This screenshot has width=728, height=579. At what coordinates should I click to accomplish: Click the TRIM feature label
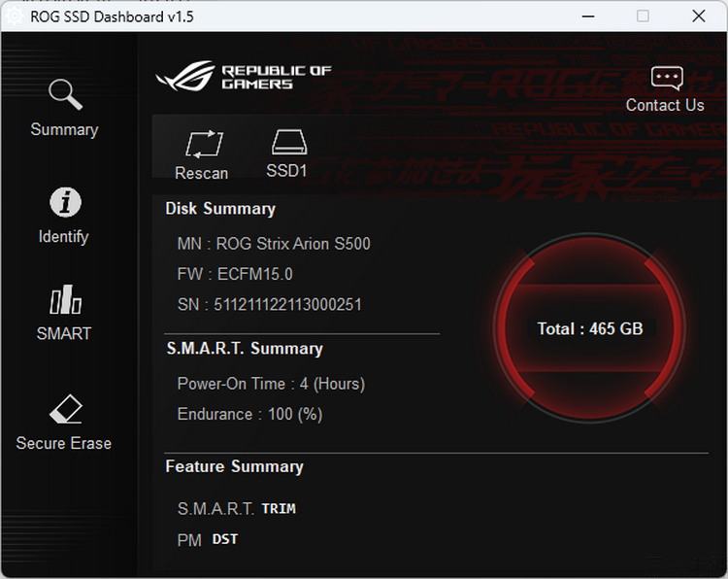click(x=279, y=509)
